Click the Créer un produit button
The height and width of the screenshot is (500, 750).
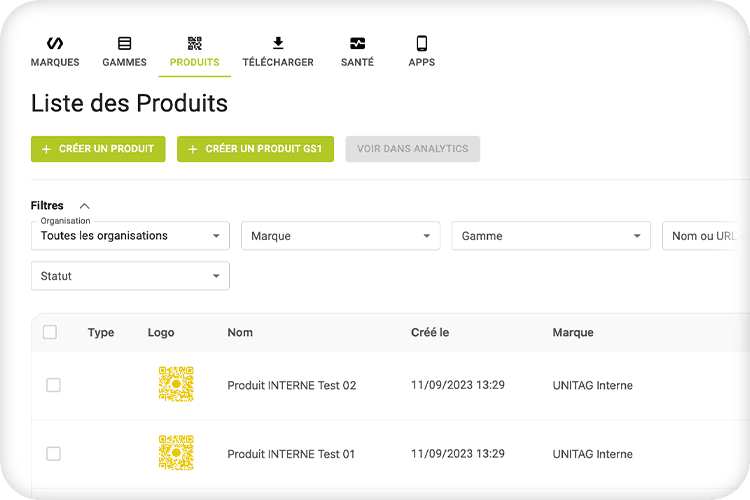tap(98, 149)
